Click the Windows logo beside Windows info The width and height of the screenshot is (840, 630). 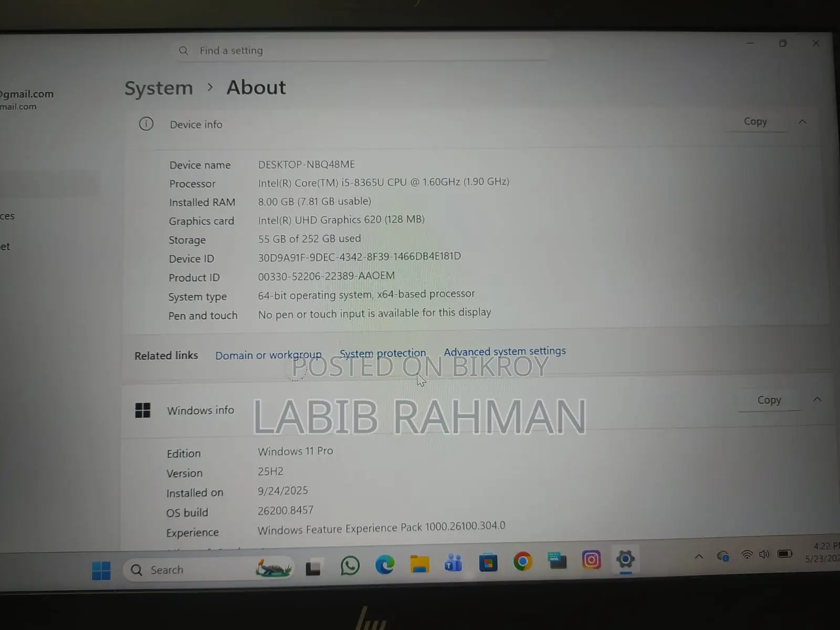click(x=143, y=410)
